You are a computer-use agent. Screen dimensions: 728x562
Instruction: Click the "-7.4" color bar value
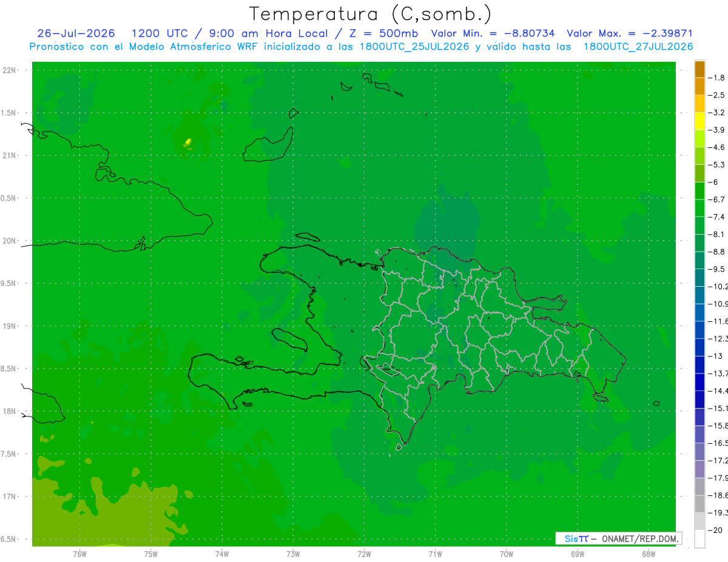tap(716, 217)
